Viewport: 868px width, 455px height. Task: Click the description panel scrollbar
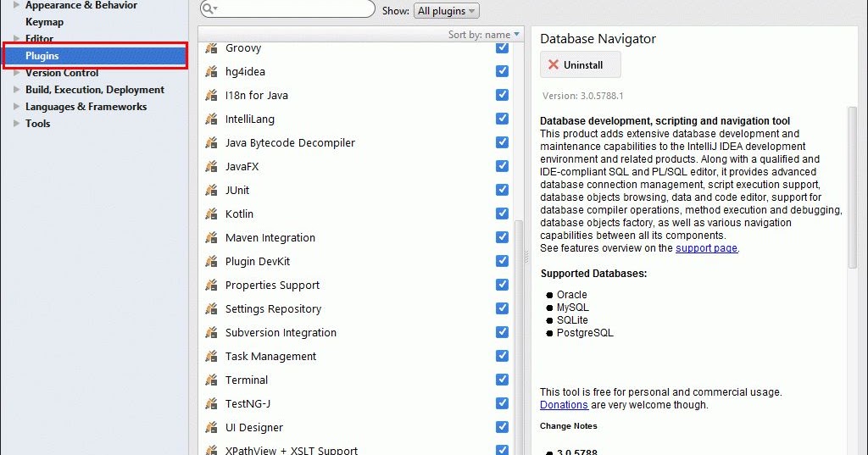(x=852, y=187)
